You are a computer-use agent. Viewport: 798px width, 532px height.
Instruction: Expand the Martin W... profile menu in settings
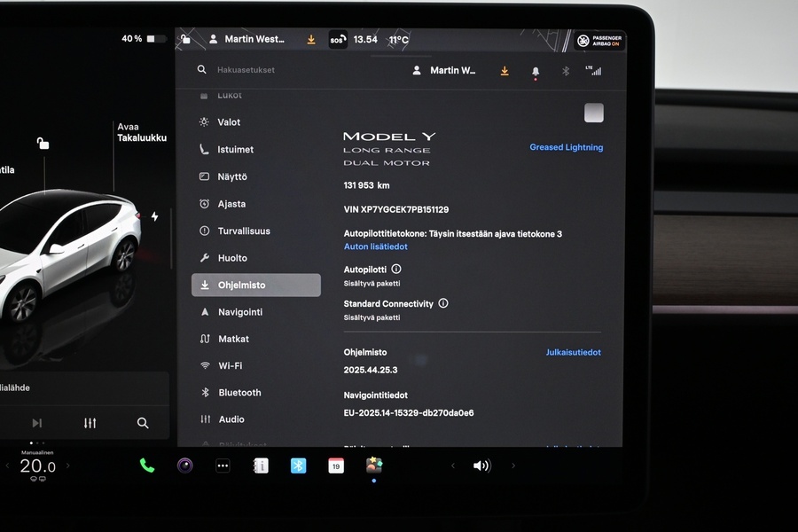click(x=446, y=71)
